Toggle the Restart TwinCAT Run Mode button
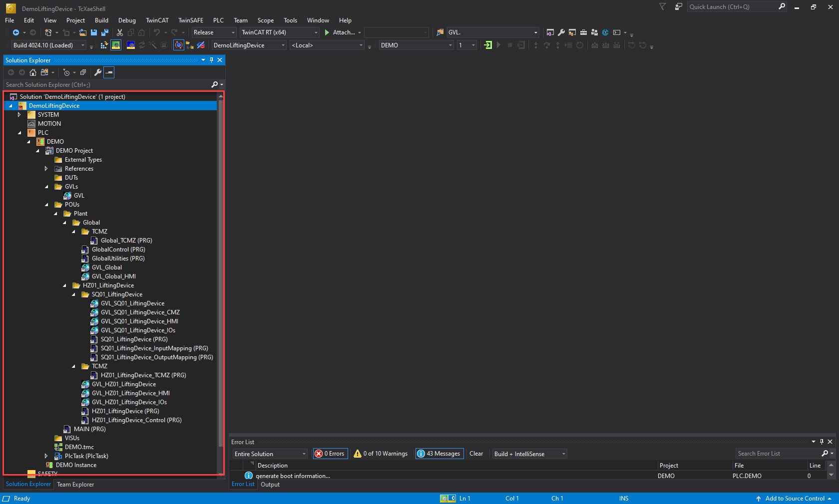The width and height of the screenshot is (839, 504). 116,45
